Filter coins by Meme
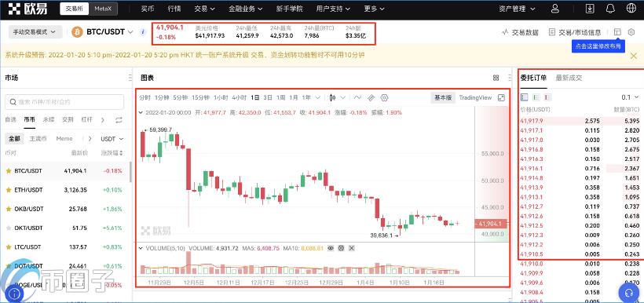This screenshot has width=644, height=303. tap(64, 139)
